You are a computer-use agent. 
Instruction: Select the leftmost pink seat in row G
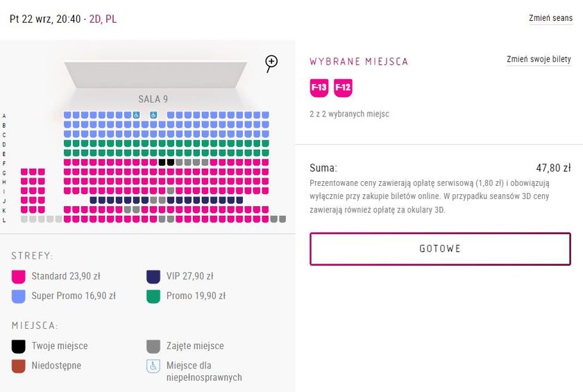tap(24, 172)
